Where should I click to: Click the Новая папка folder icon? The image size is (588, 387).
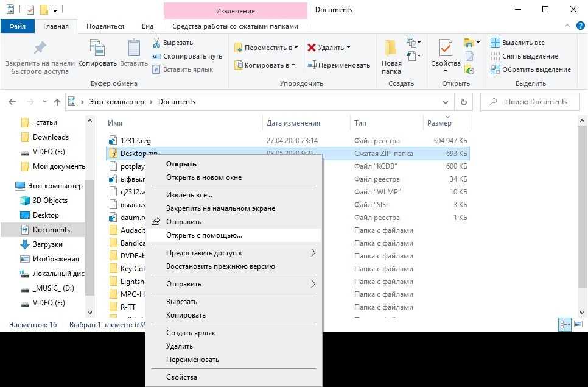click(391, 48)
